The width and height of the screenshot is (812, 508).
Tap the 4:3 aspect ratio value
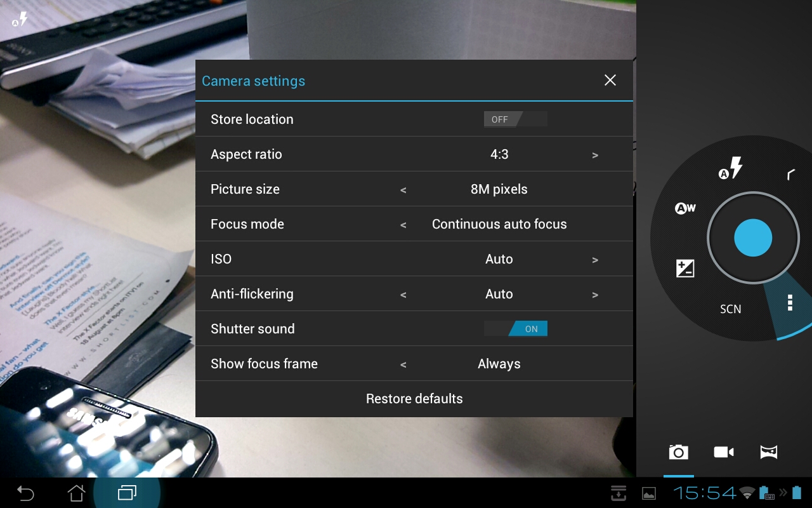[499, 154]
